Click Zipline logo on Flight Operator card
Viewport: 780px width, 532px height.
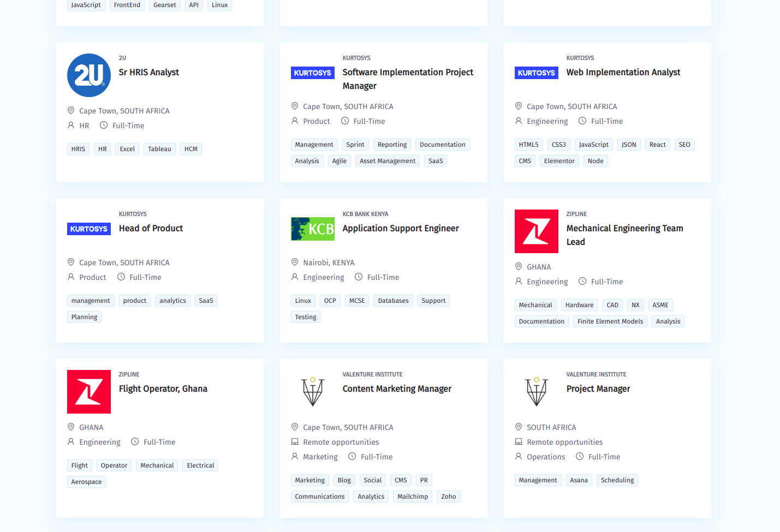coord(89,392)
